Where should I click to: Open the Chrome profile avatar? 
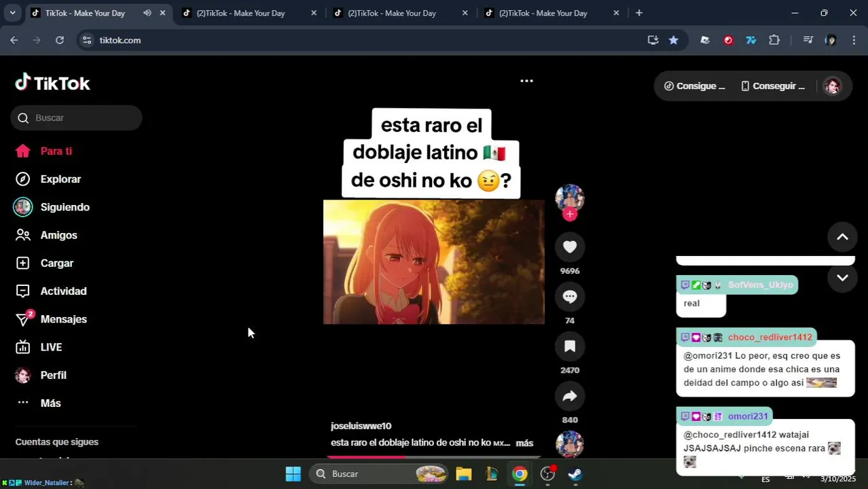831,40
